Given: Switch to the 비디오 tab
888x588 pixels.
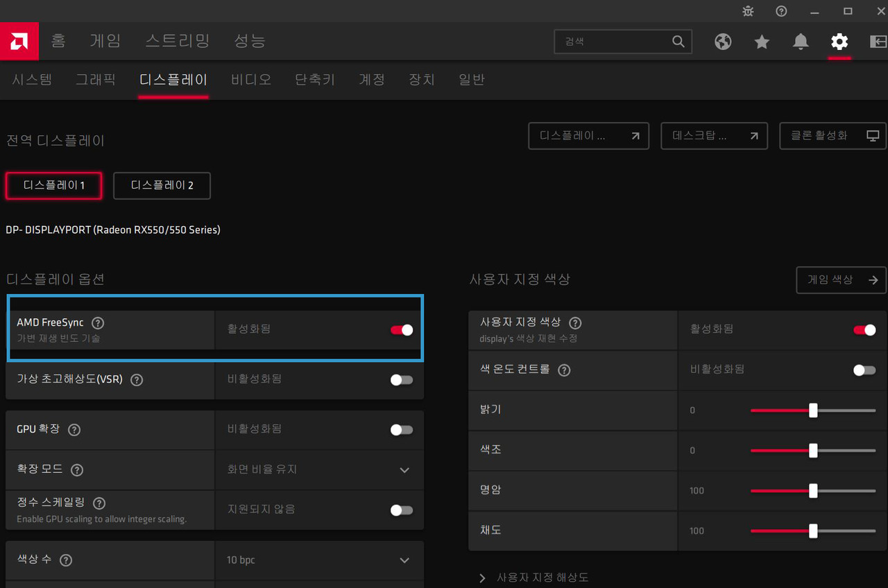Looking at the screenshot, I should pos(250,79).
